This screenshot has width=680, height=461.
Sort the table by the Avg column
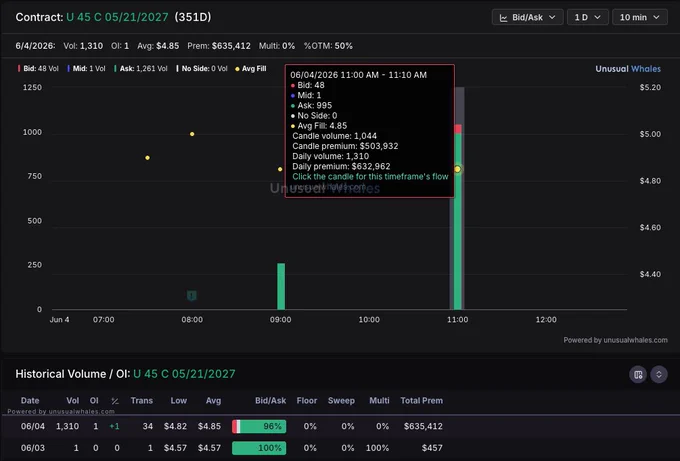(x=213, y=401)
